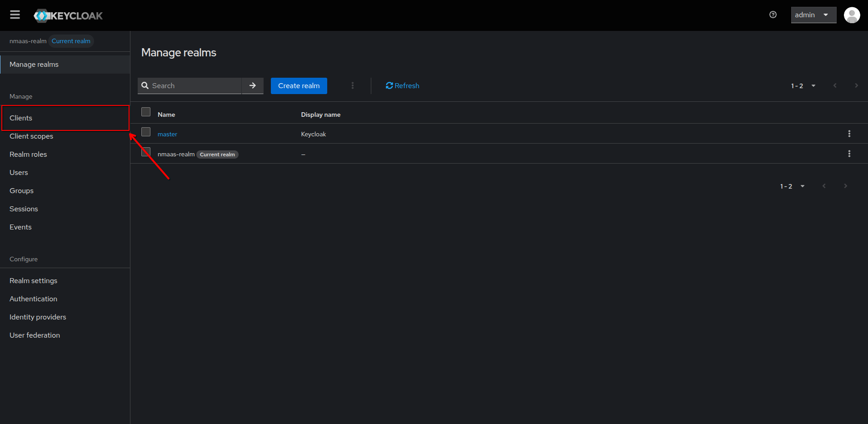Open bottom pagination 1-2 dropdown
This screenshot has width=868, height=424.
point(792,186)
